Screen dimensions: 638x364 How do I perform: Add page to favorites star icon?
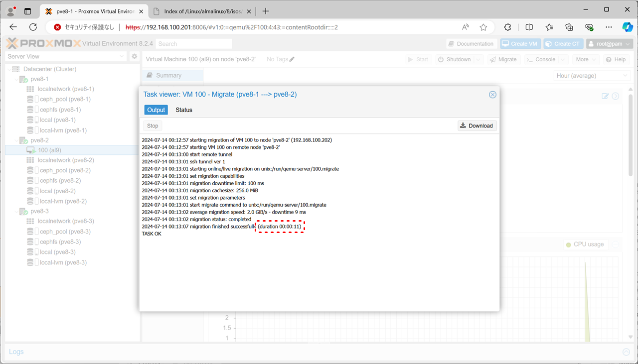[x=483, y=27]
